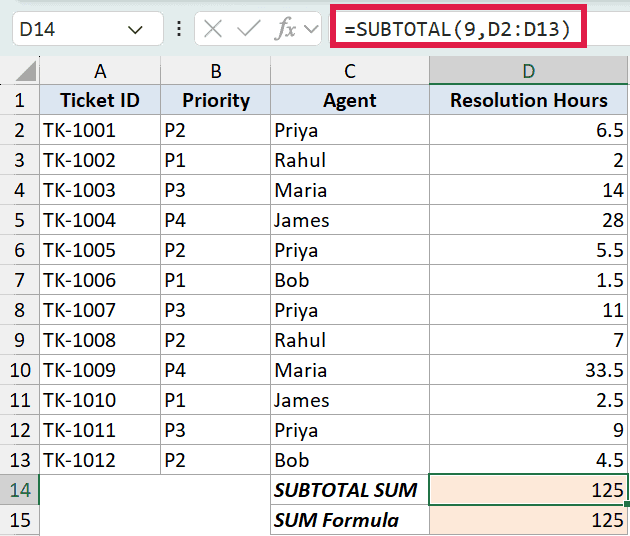The width and height of the screenshot is (630, 536).
Task: Select the 2.5 hours cell
Action: (529, 400)
